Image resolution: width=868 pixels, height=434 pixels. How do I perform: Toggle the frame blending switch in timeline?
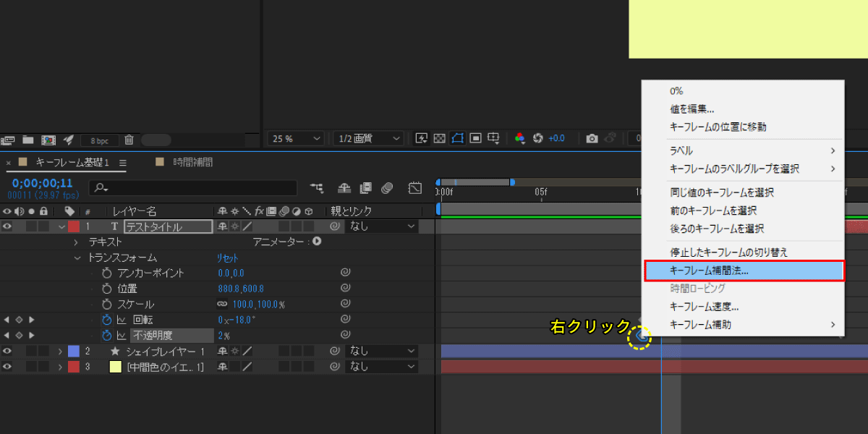click(x=365, y=188)
